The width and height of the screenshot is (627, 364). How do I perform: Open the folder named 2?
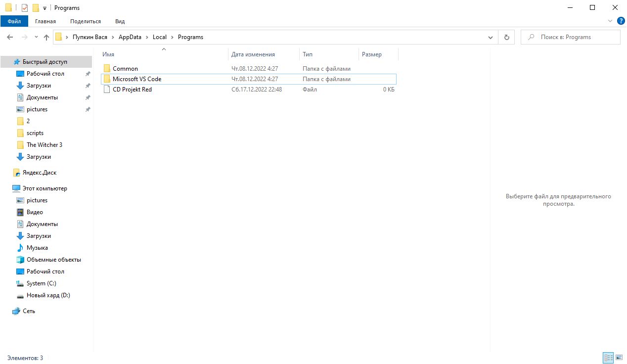[x=28, y=121]
